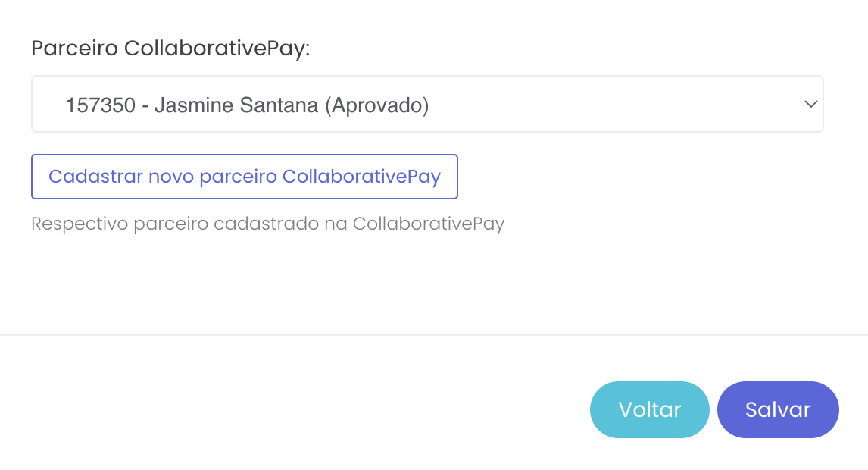Click the partner ID 157350 in select box
The image size is (868, 470).
[x=101, y=105]
